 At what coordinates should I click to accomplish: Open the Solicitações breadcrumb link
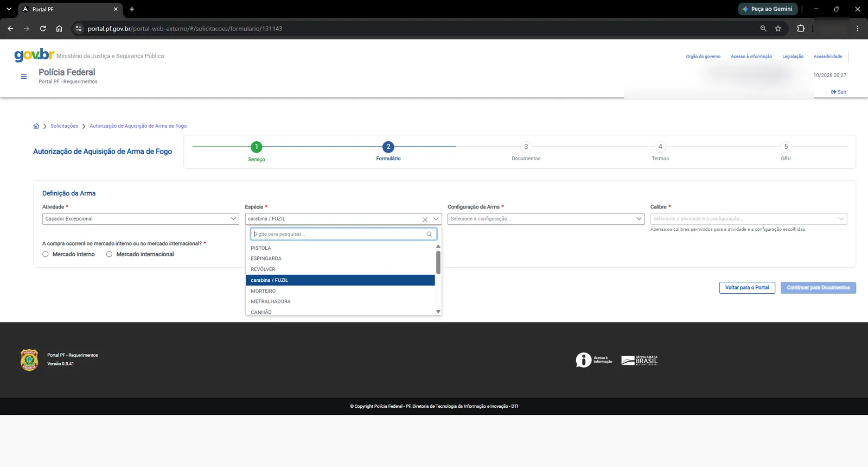[64, 126]
